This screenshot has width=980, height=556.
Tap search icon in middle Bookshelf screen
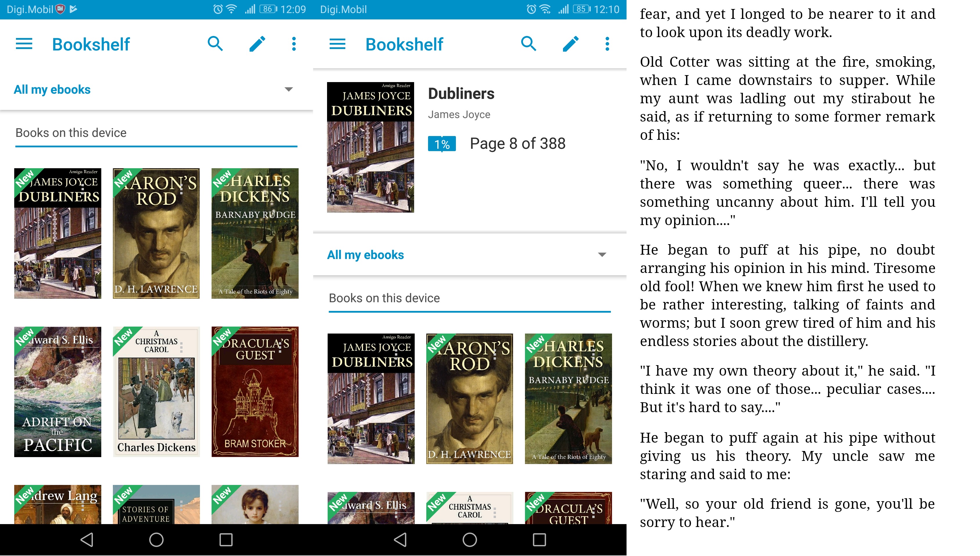[x=529, y=44]
